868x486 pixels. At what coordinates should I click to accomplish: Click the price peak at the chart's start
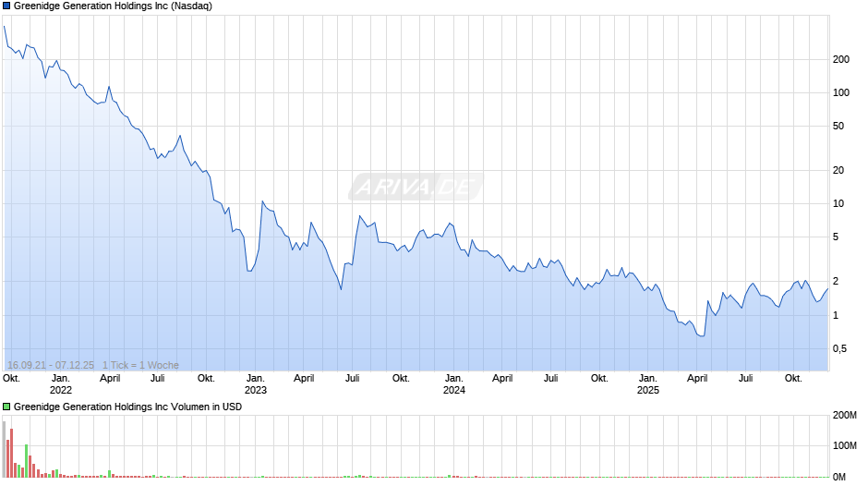point(5,27)
